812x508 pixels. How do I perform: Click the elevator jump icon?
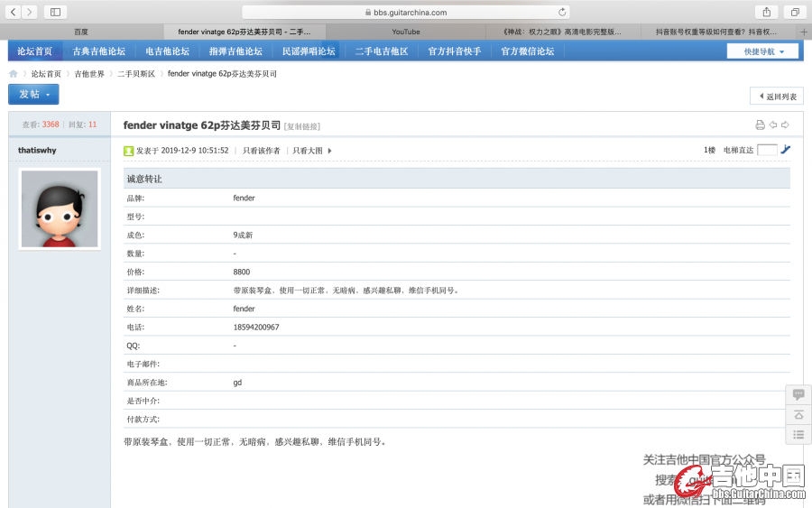coord(786,150)
